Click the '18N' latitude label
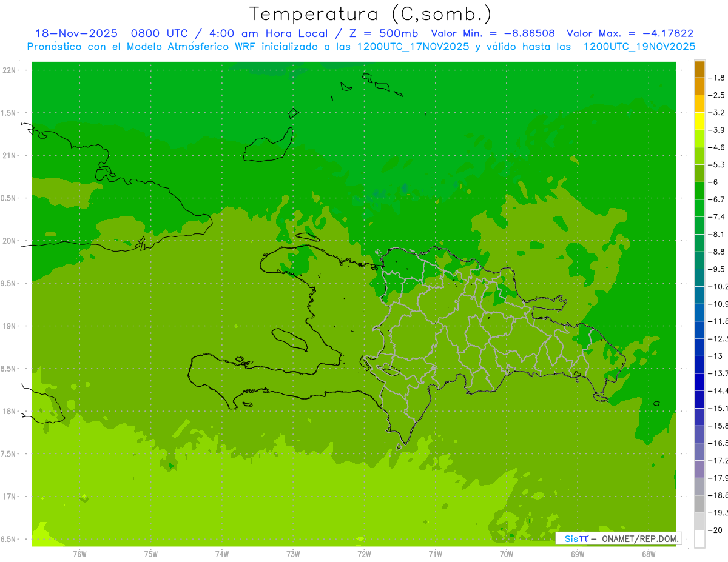Viewport: 728px width, 562px height. tap(8, 411)
